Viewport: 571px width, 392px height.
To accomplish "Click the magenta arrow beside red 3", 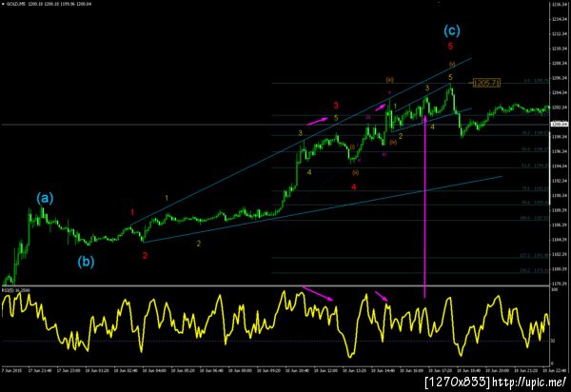I will (317, 121).
